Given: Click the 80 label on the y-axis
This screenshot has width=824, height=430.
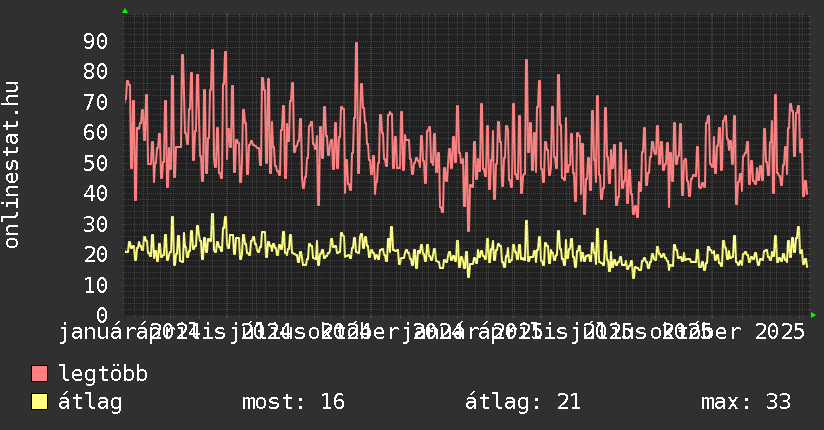Looking at the screenshot, I should (x=95, y=72).
